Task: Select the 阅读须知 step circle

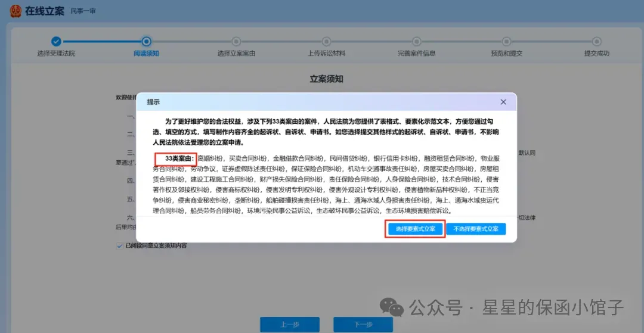Action: tap(146, 41)
